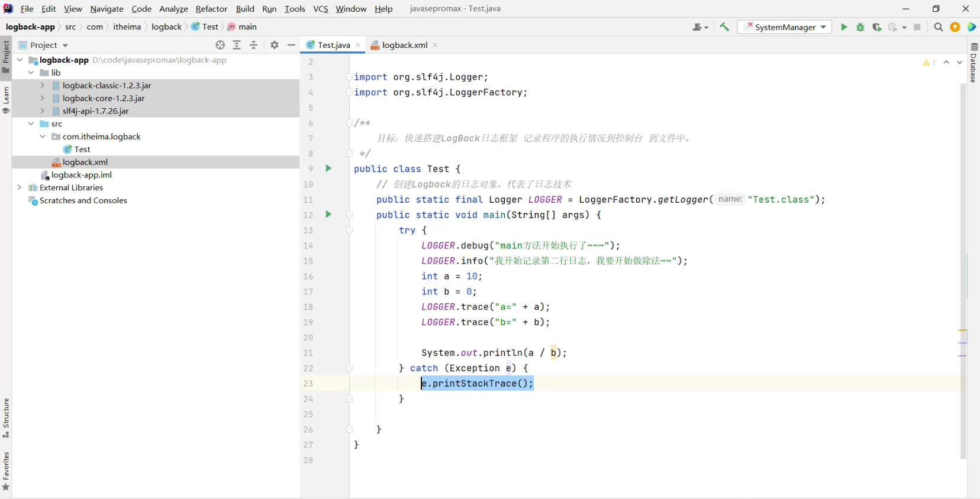Open the Refactor menu
Screen dimensions: 980x499
click(x=211, y=9)
